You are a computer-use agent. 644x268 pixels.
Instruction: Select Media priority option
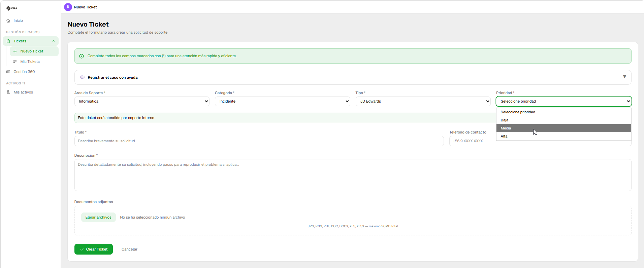pos(564,128)
